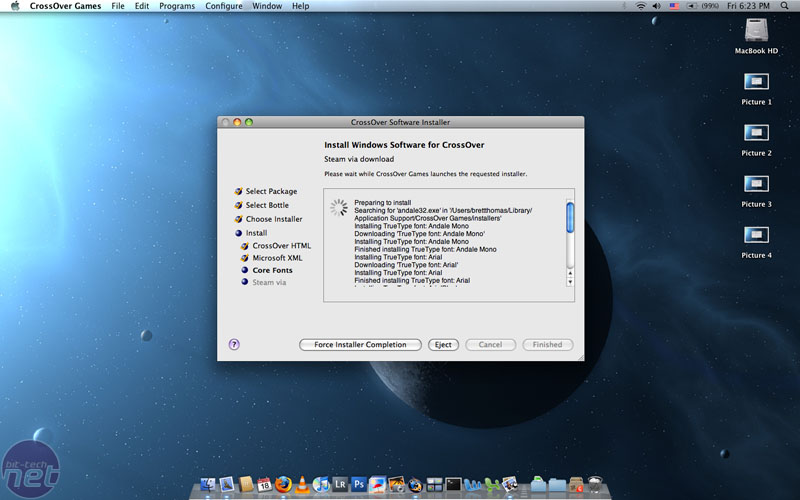Click 'Finished installing TrueType font: Andale Mono' line
Image resolution: width=800 pixels, height=500 pixels.
coord(426,249)
